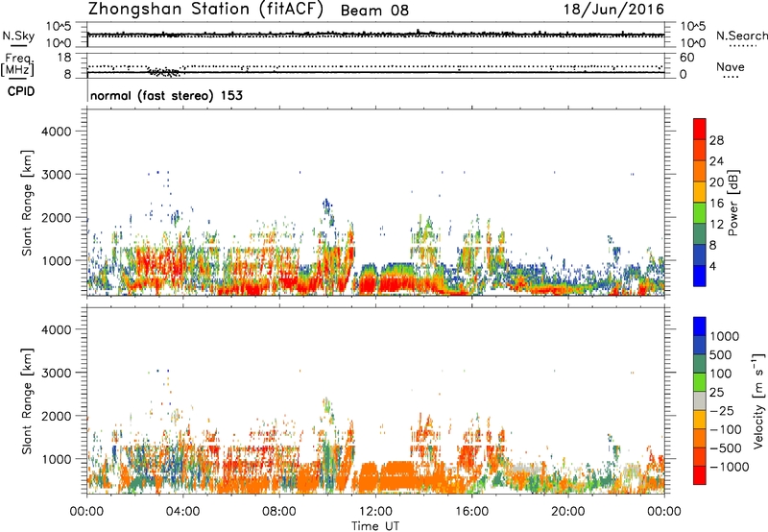The image size is (768, 532).
Task: Pick the red bottom velocity colorbar segment
Action: (x=700, y=475)
